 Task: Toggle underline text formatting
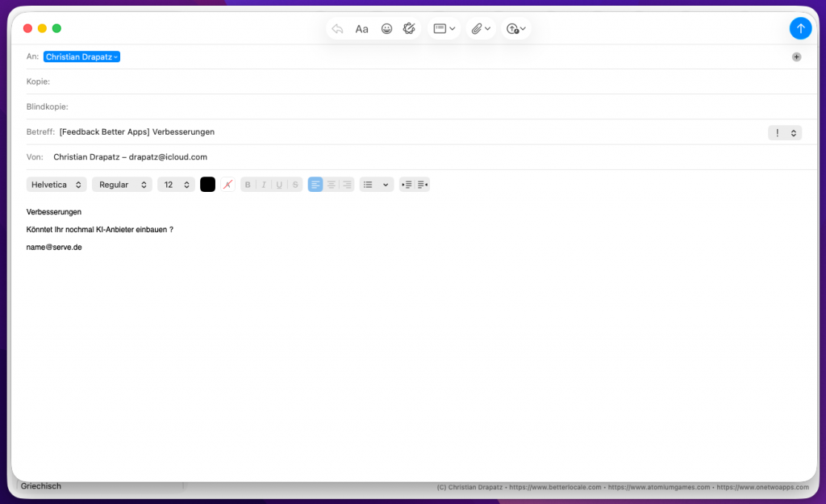pyautogui.click(x=279, y=185)
